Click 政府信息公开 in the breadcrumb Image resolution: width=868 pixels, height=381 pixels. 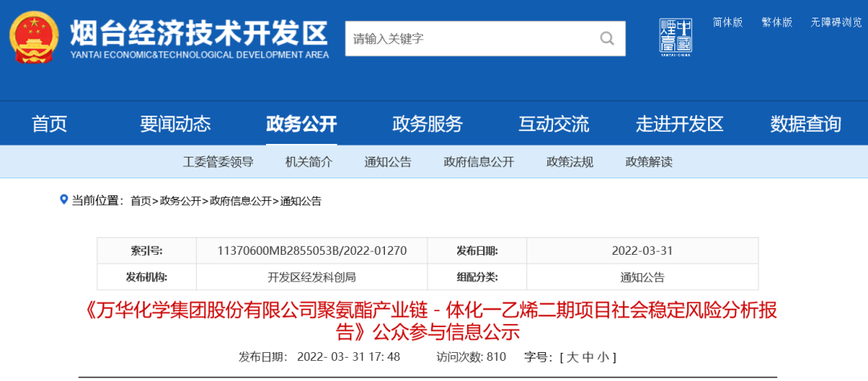[x=241, y=201]
